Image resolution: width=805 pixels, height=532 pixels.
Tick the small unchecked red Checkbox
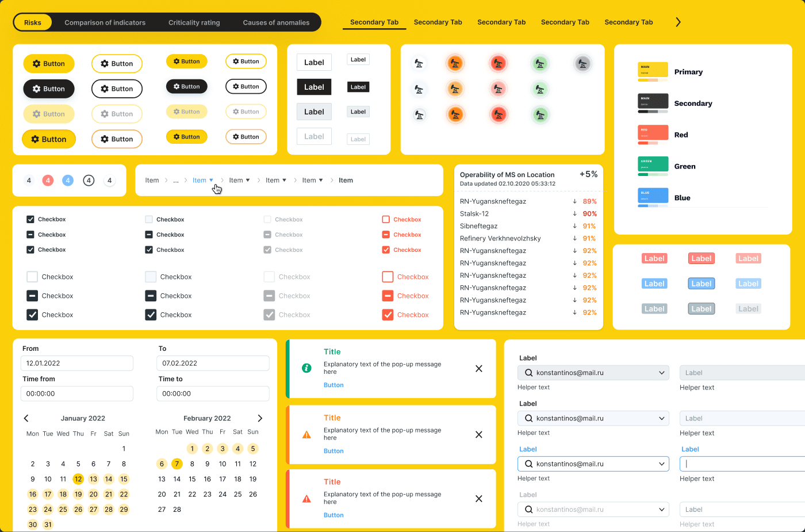coord(386,219)
